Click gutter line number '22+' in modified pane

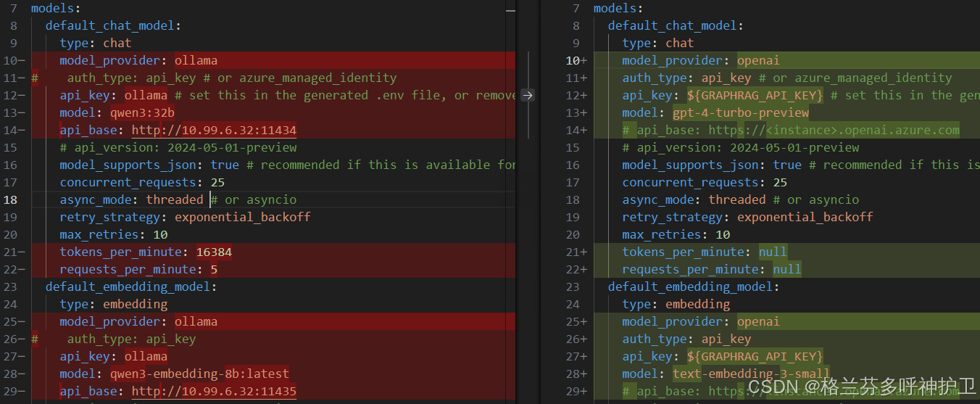[x=576, y=269]
